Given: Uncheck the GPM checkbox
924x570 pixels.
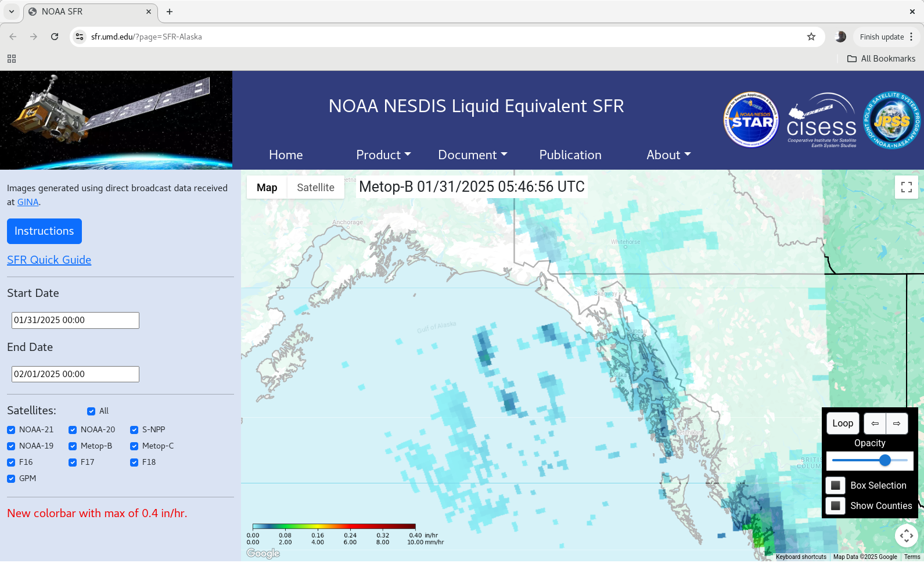Looking at the screenshot, I should 11,479.
